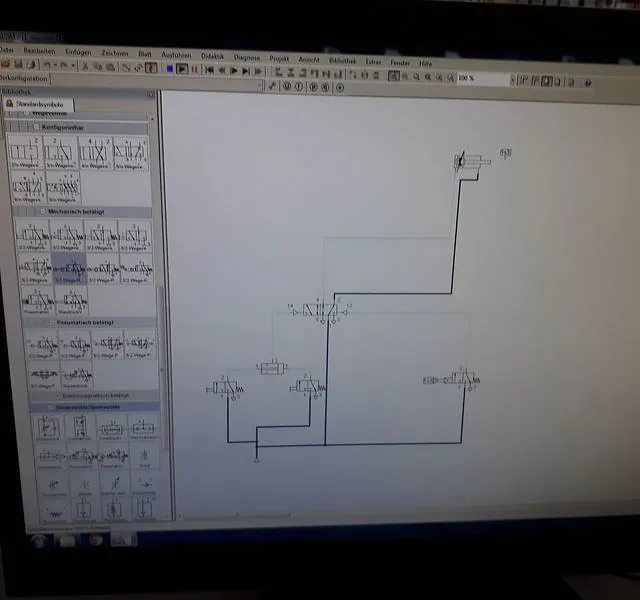Close the Bibliothek panel
This screenshot has height=600, width=640.
pos(150,94)
